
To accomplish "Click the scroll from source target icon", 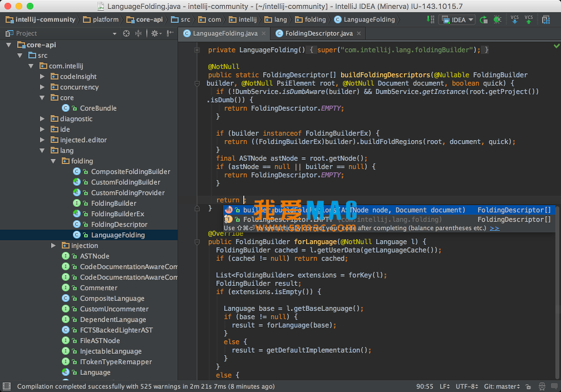I will 126,33.
